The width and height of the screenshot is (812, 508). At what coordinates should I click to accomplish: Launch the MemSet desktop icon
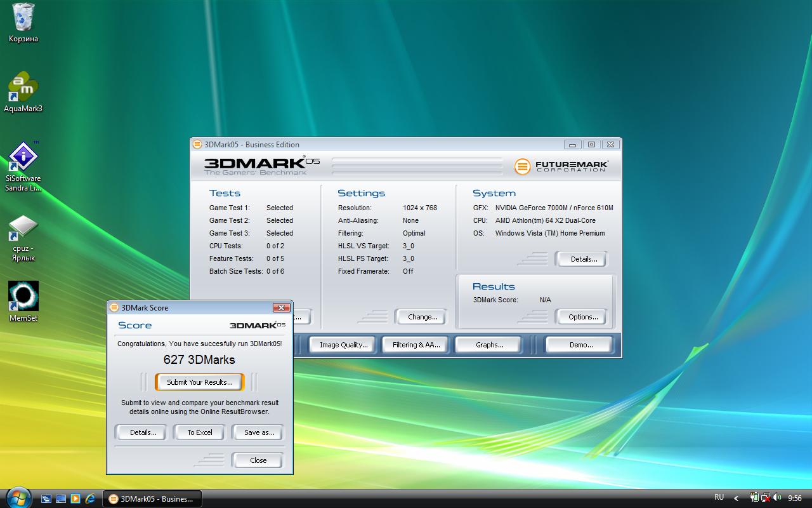pyautogui.click(x=23, y=302)
